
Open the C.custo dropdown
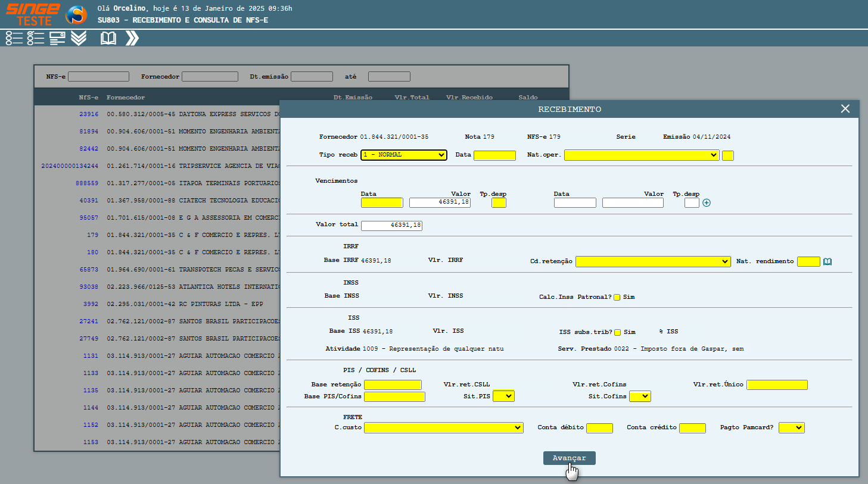point(444,427)
